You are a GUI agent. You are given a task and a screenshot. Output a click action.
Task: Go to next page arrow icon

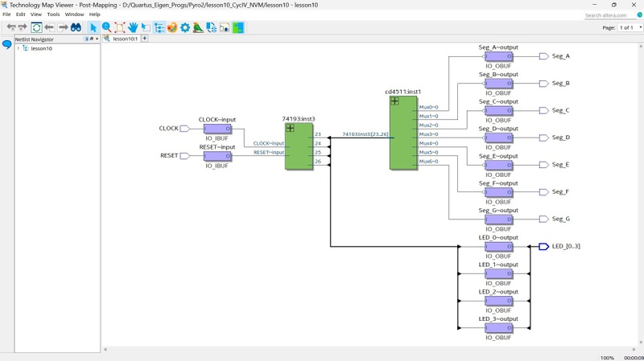point(63,27)
